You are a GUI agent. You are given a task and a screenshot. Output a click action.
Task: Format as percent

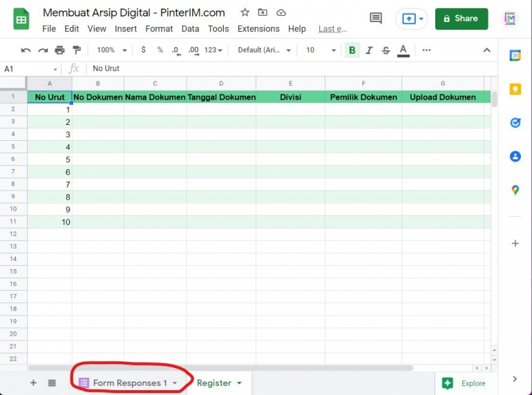point(160,50)
